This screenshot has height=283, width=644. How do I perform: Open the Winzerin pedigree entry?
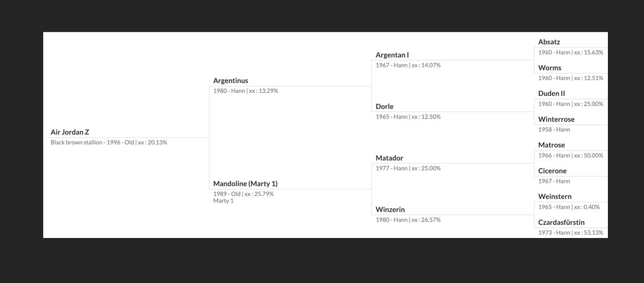[390, 210]
